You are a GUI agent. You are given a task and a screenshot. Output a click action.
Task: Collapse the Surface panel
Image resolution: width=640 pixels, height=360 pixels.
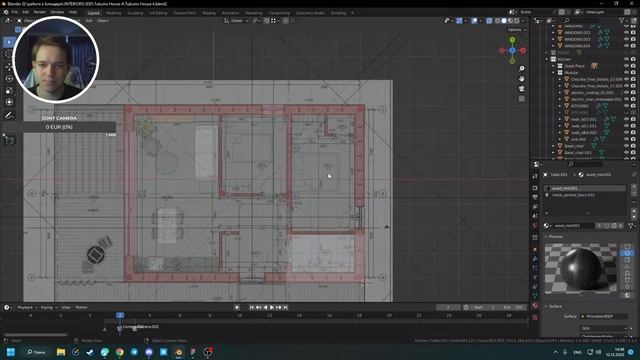[547, 306]
